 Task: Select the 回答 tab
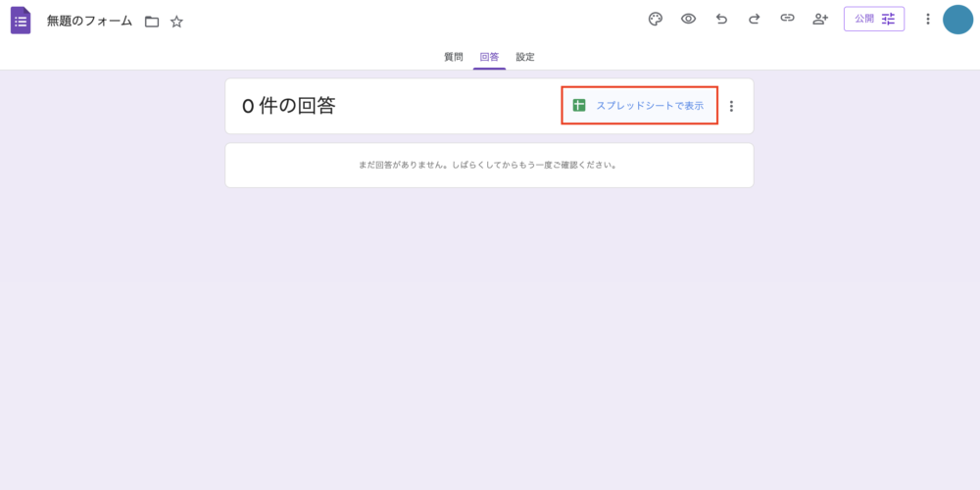[489, 57]
